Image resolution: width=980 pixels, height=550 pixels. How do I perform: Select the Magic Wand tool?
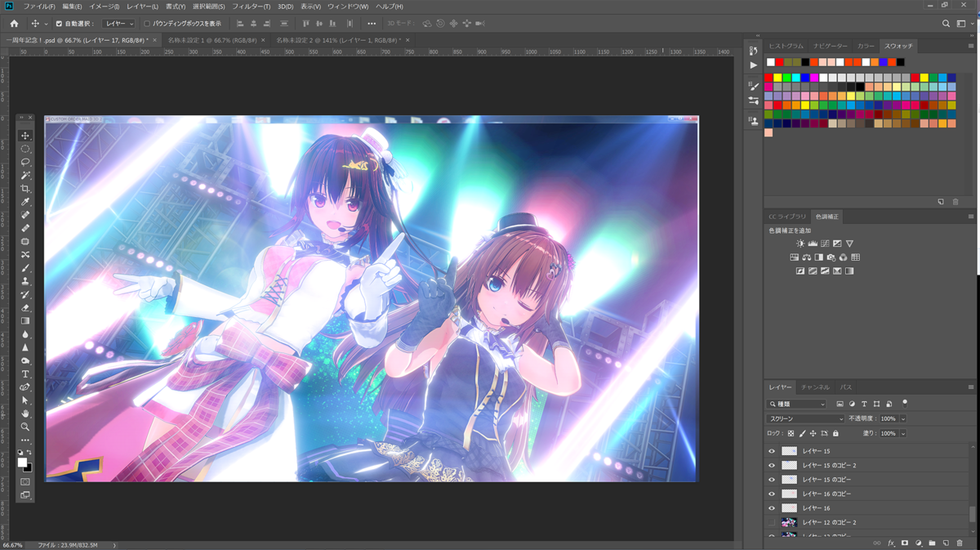[x=25, y=175]
